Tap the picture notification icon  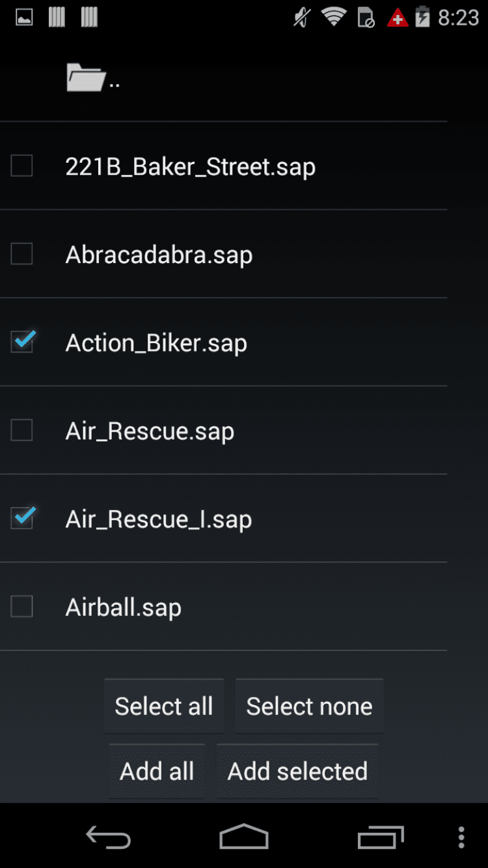click(x=24, y=18)
